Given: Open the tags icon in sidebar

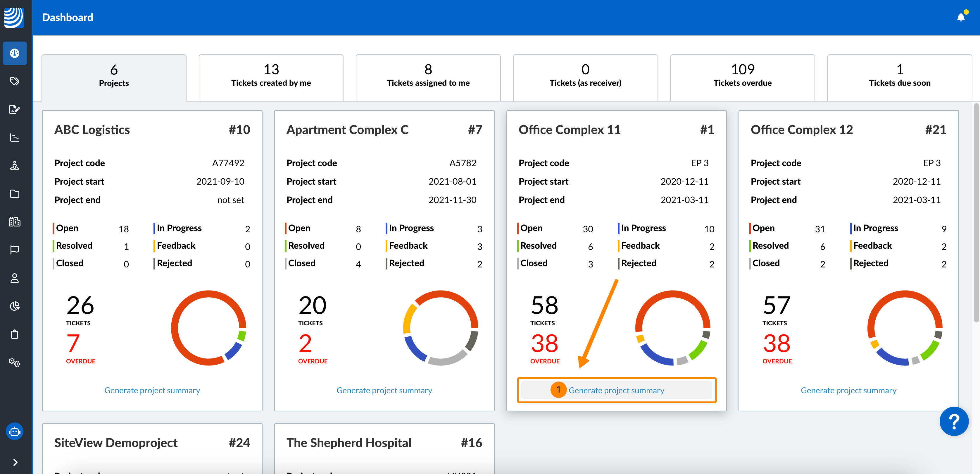Looking at the screenshot, I should (14, 81).
